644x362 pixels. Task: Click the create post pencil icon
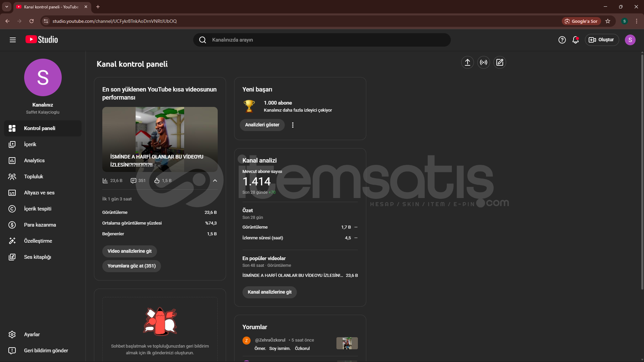[499, 62]
